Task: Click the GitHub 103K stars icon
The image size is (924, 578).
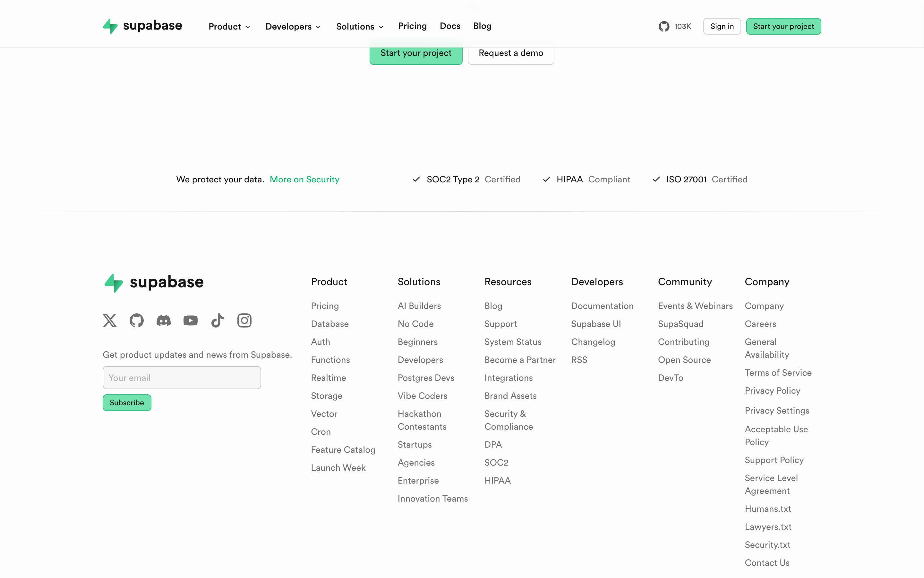Action: [x=675, y=26]
